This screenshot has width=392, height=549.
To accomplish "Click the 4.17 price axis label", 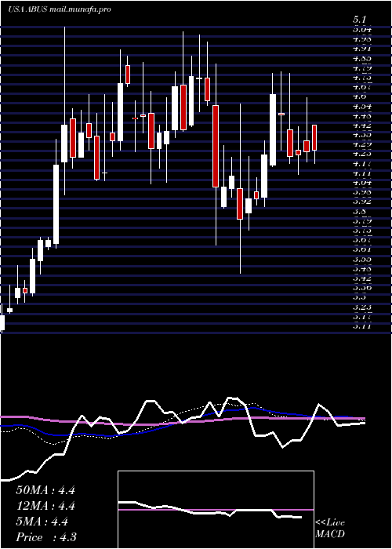I will click(362, 163).
